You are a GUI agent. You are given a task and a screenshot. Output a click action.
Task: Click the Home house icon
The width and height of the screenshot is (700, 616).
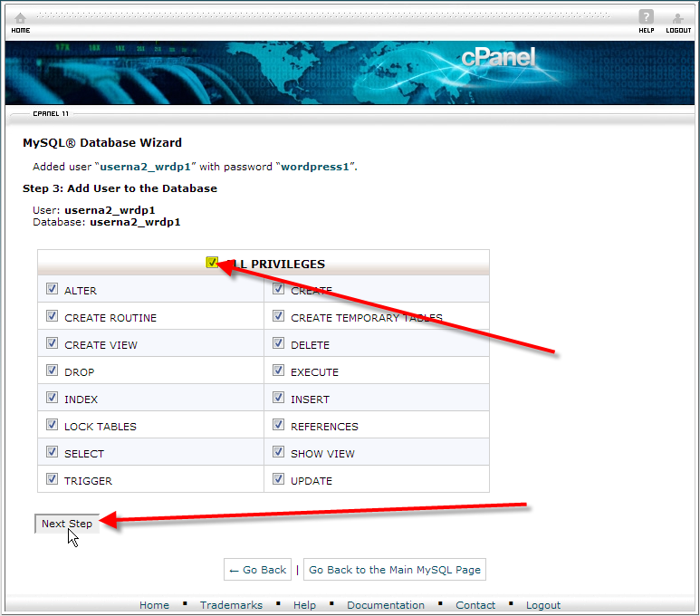[x=20, y=18]
